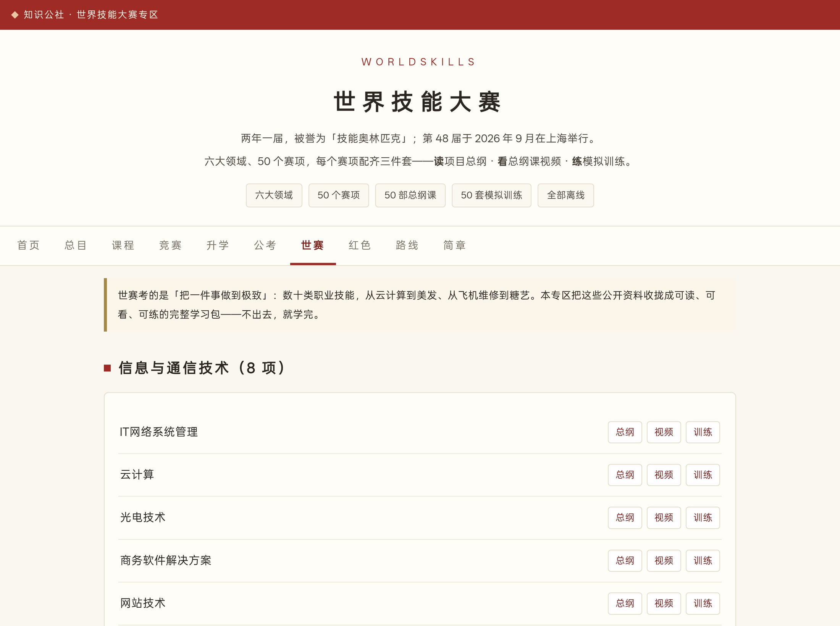The width and height of the screenshot is (840, 626).
Task: Watch 视频 for 商务软件解决方案
Action: (664, 561)
